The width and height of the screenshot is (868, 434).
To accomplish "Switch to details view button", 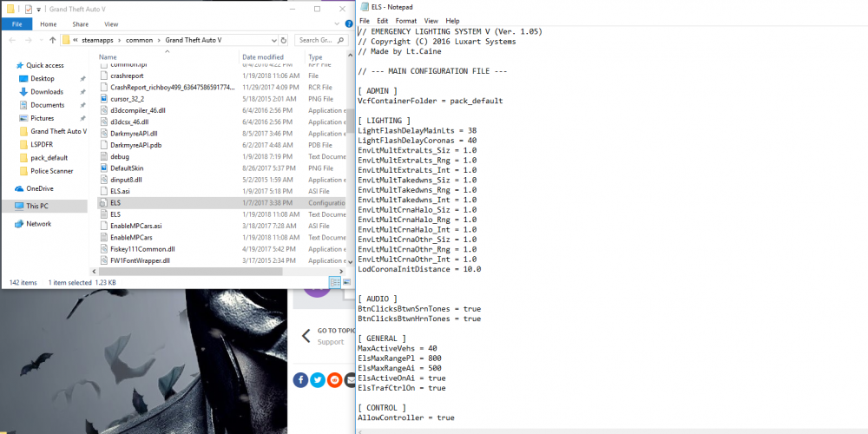I will tap(335, 282).
